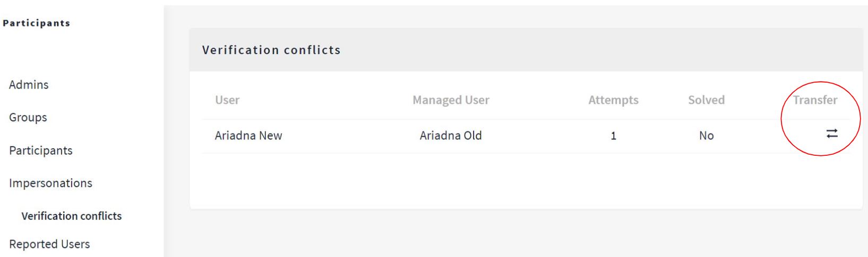
Task: Select the Participants sidebar link
Action: [41, 150]
